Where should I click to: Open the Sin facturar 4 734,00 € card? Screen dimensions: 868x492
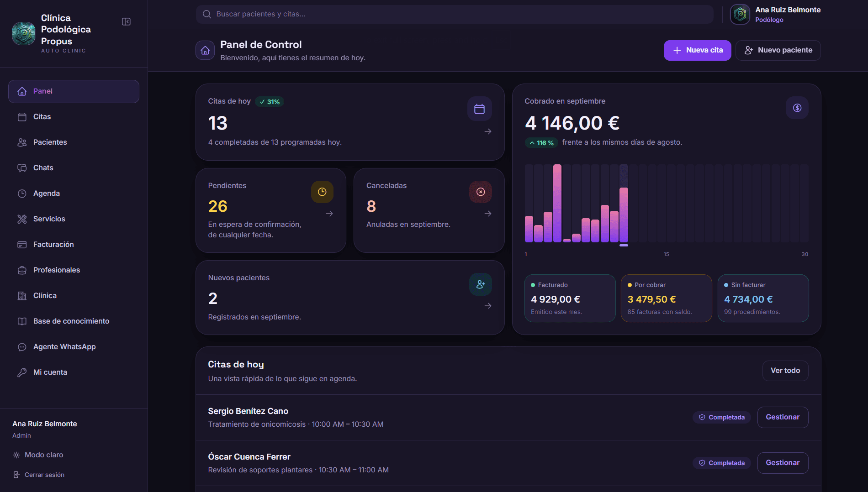(x=763, y=298)
